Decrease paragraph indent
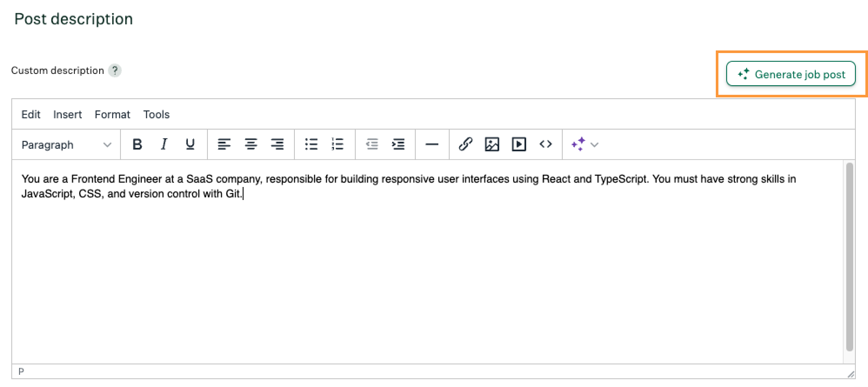The height and width of the screenshot is (387, 868). tap(372, 144)
